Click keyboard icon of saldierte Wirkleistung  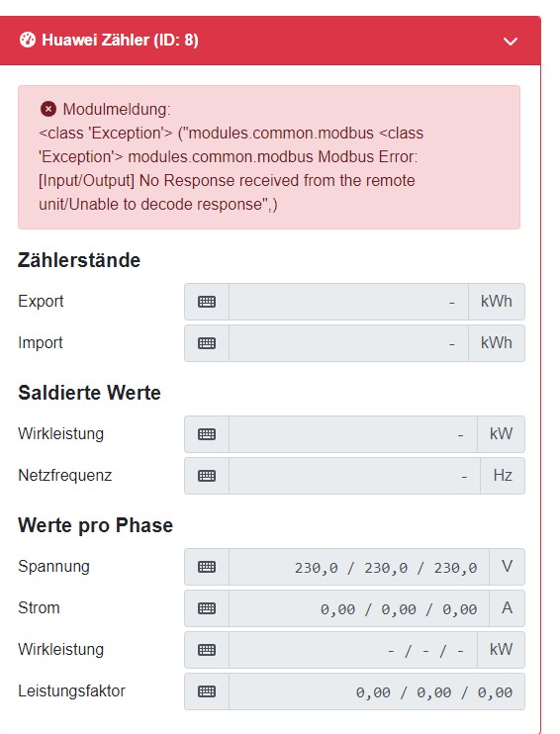(x=207, y=434)
